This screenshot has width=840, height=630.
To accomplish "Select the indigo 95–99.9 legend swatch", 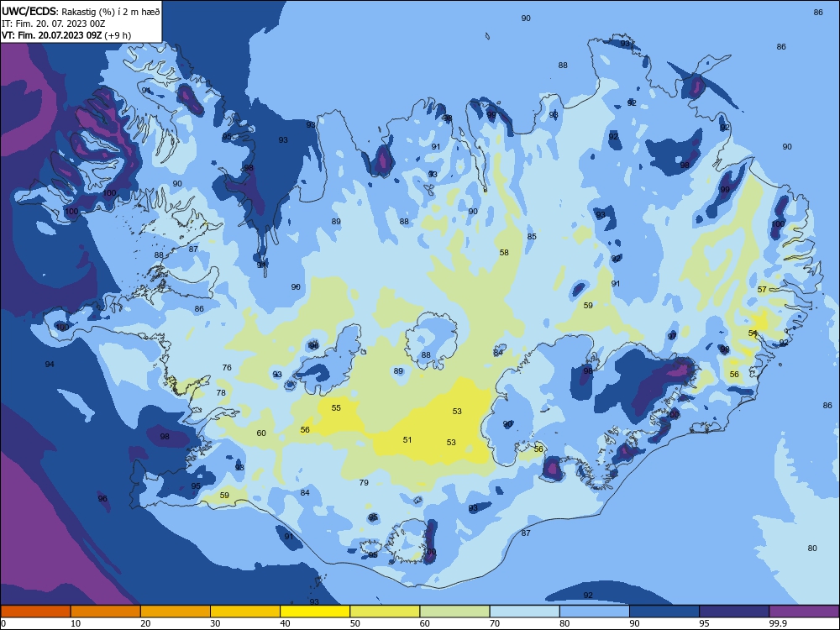I will [734, 612].
